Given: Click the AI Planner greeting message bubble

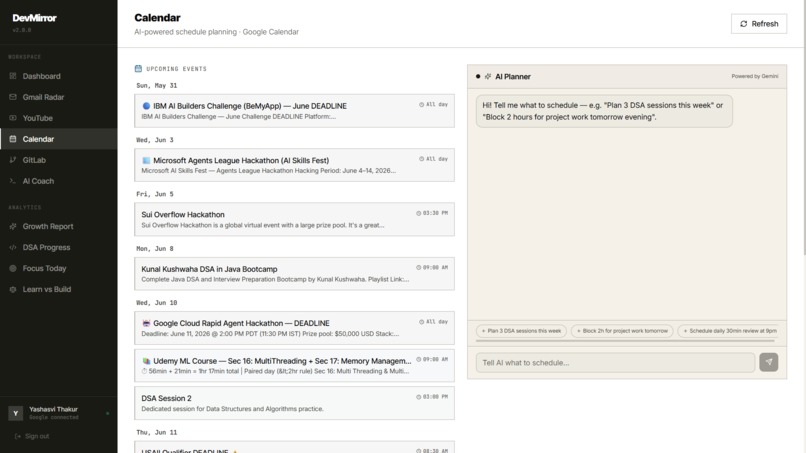Looking at the screenshot, I should 604,111.
